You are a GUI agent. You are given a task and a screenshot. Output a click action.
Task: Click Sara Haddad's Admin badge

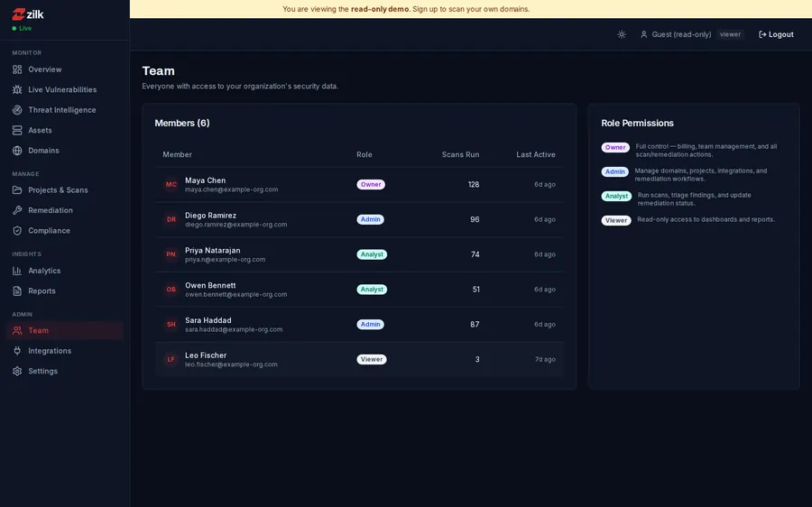click(x=370, y=324)
